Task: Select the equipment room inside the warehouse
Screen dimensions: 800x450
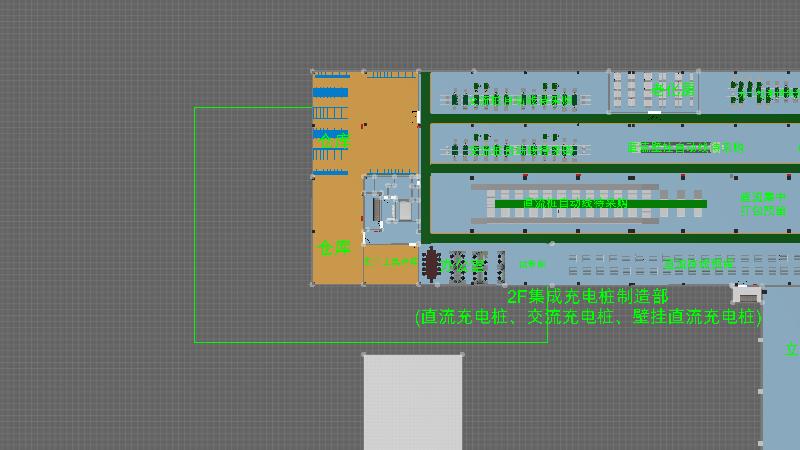Action: (x=390, y=208)
